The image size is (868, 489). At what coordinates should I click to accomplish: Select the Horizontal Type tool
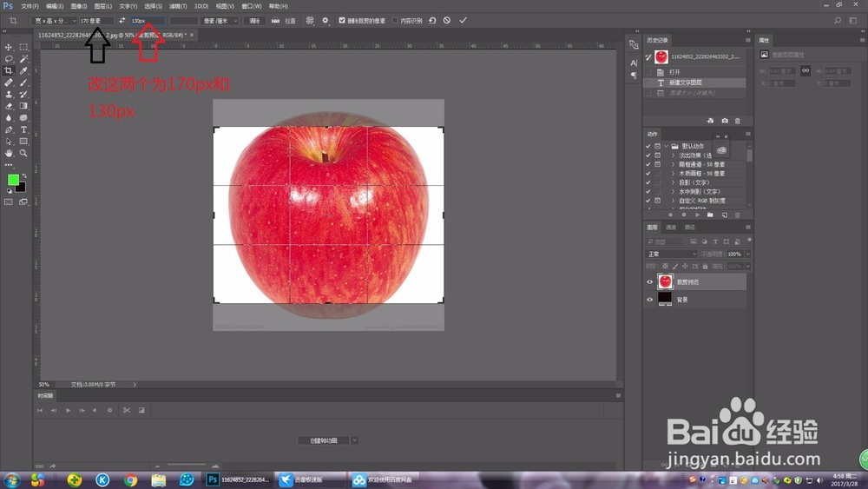tap(23, 129)
